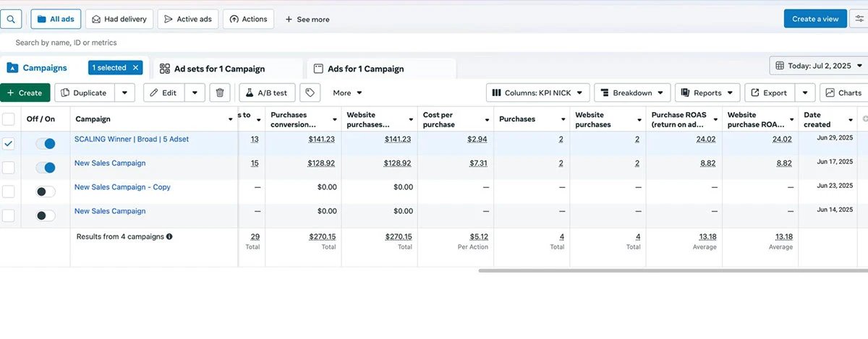This screenshot has width=868, height=339.
Task: Click the Export button
Action: tap(769, 93)
